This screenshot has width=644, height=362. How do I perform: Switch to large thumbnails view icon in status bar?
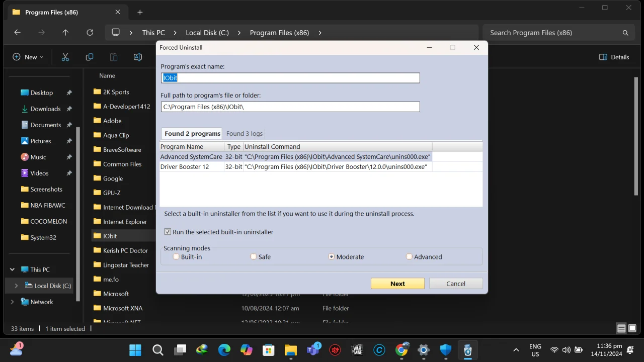(x=633, y=328)
